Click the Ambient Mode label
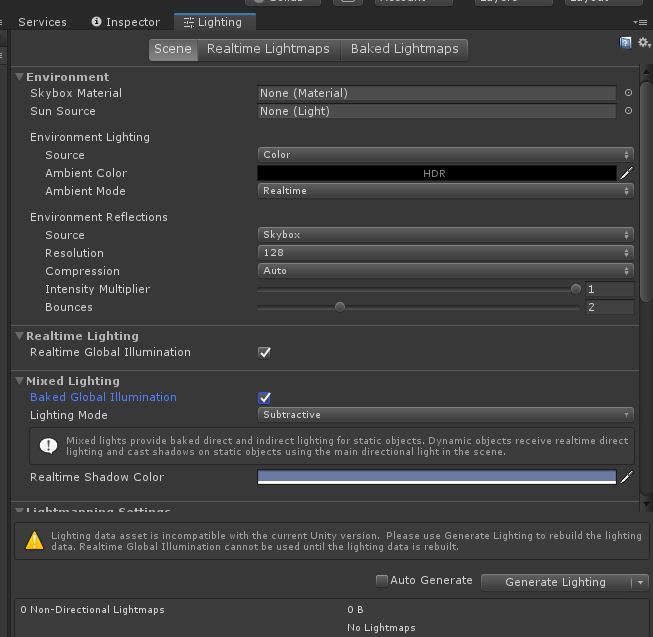 pos(85,191)
